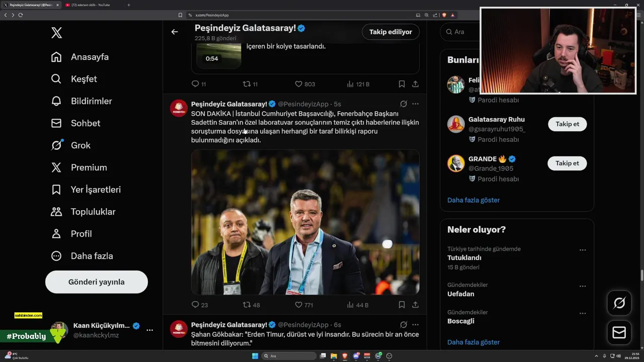Expand Daha fazla menu
This screenshot has height=362, width=644.
tap(82, 256)
